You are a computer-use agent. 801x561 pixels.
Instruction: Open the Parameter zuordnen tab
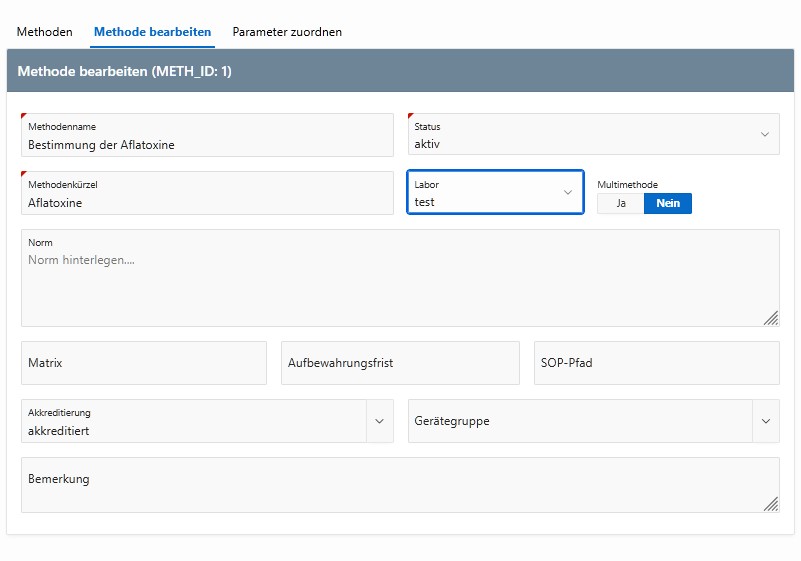(287, 32)
